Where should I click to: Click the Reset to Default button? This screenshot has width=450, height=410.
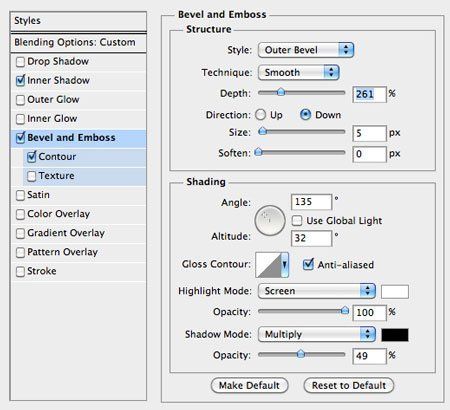pyautogui.click(x=349, y=386)
